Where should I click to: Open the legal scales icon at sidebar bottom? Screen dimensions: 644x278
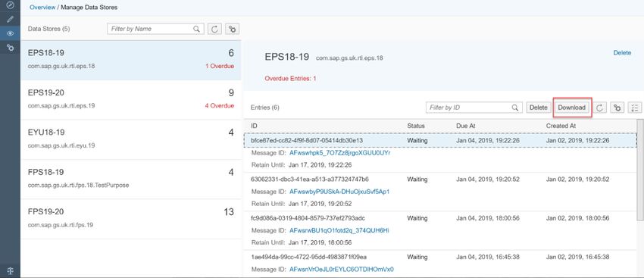(x=11, y=271)
